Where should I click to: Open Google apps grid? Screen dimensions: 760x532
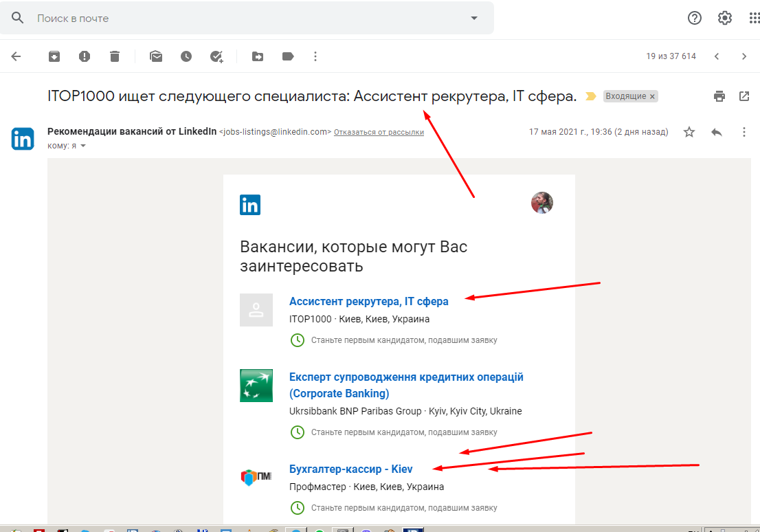[755, 19]
